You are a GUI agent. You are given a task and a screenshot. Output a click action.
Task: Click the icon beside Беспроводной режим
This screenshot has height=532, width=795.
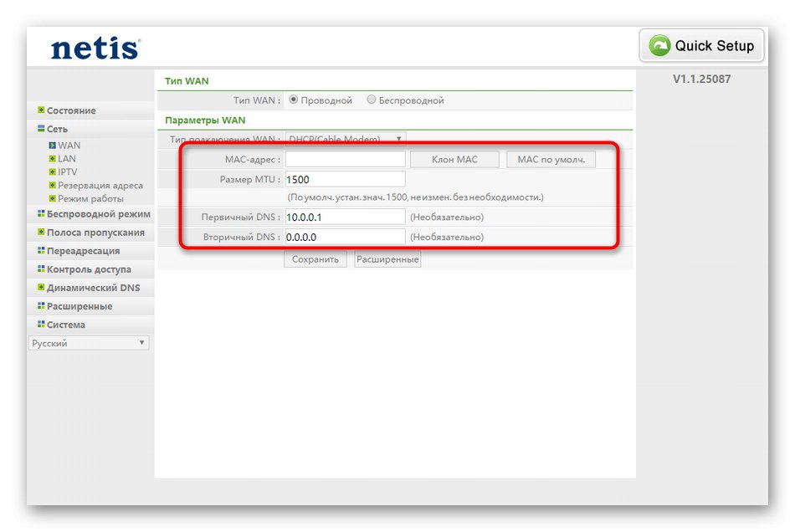click(x=41, y=213)
